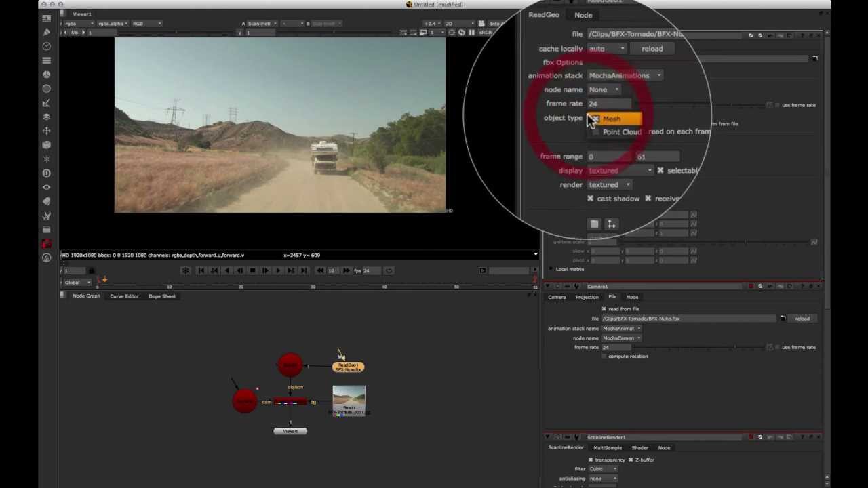The image size is (868, 488).
Task: Toggle the playback loop mode icon
Action: click(x=389, y=270)
